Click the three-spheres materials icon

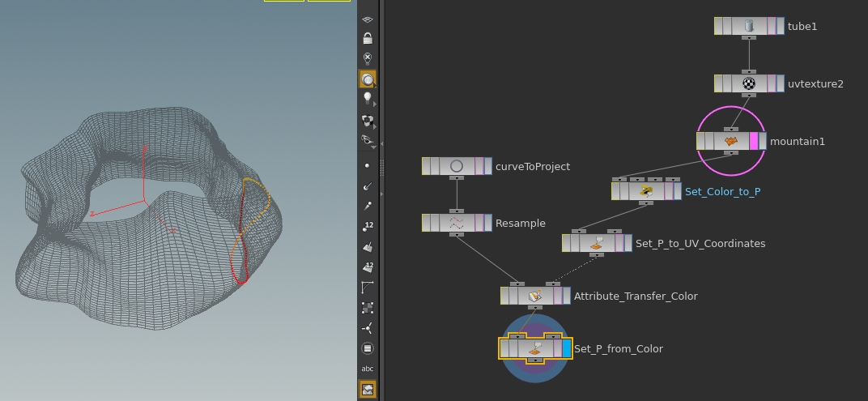point(367,120)
